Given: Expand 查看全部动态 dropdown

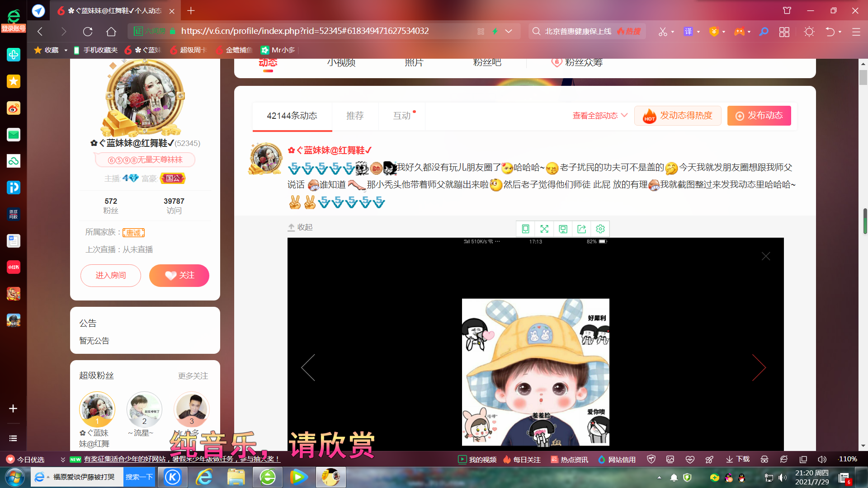Looking at the screenshot, I should pyautogui.click(x=600, y=116).
